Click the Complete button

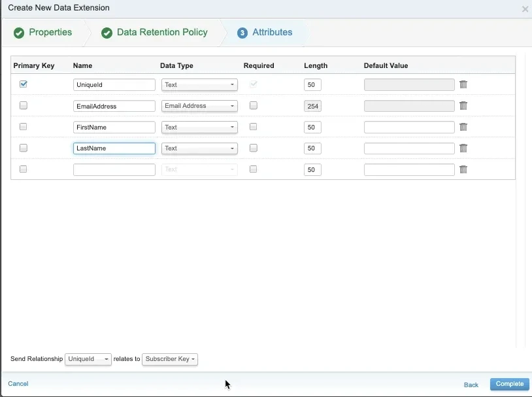pos(509,384)
